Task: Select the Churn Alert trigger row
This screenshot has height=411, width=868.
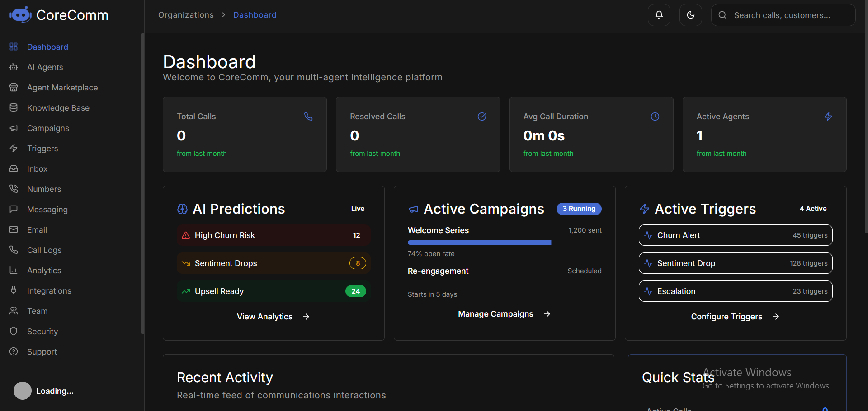Action: tap(735, 235)
